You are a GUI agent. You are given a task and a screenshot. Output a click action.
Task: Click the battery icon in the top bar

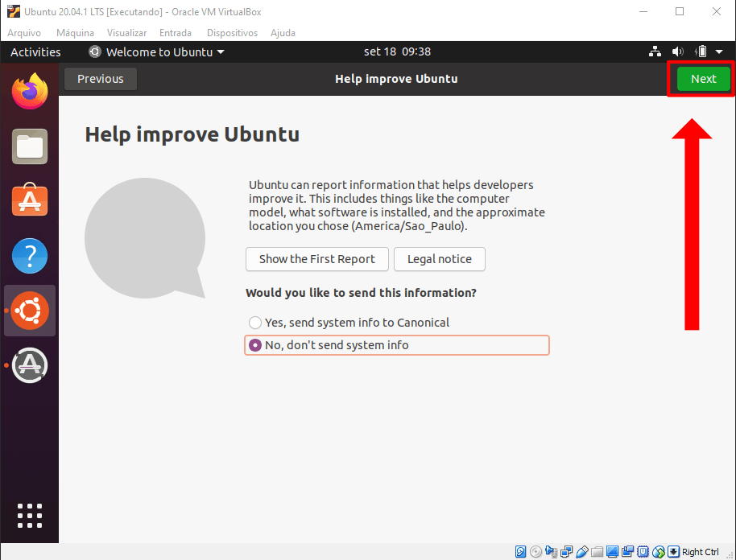[x=701, y=51]
